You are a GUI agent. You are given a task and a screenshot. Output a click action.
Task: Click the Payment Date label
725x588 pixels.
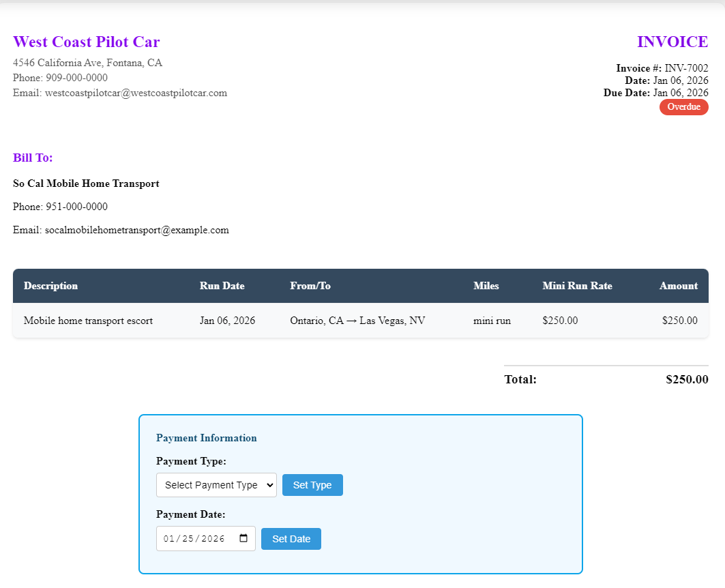(190, 514)
